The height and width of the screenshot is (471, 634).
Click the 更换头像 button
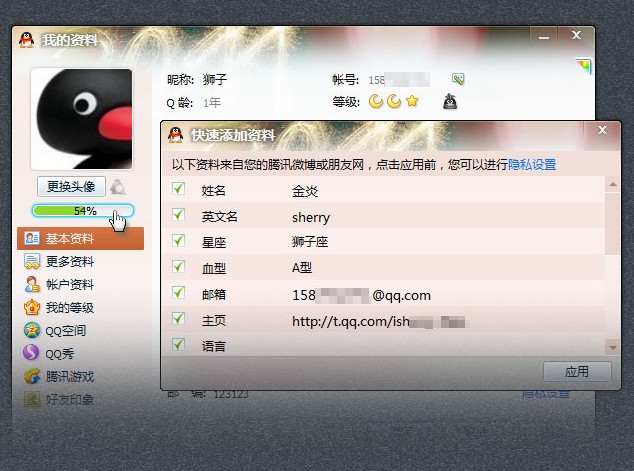(x=71, y=186)
